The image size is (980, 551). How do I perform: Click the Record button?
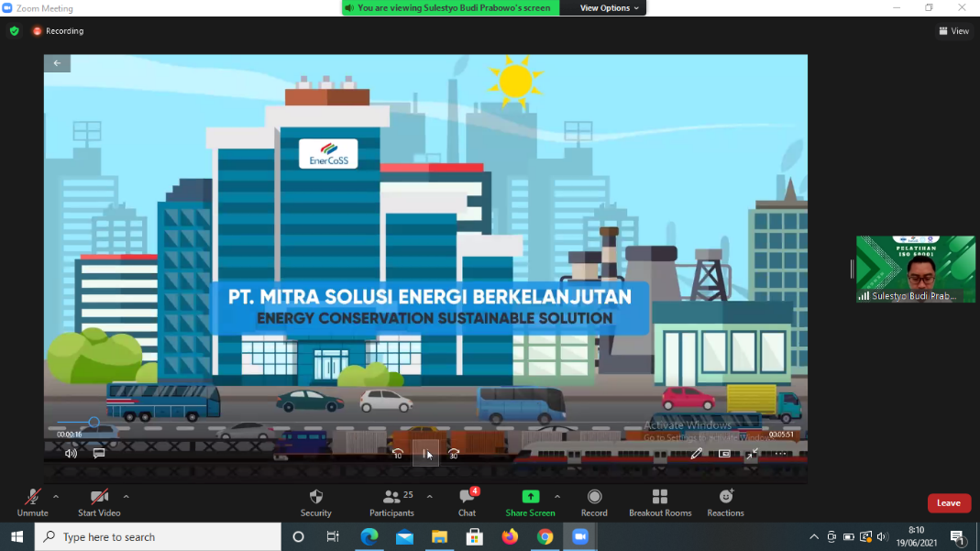(594, 503)
